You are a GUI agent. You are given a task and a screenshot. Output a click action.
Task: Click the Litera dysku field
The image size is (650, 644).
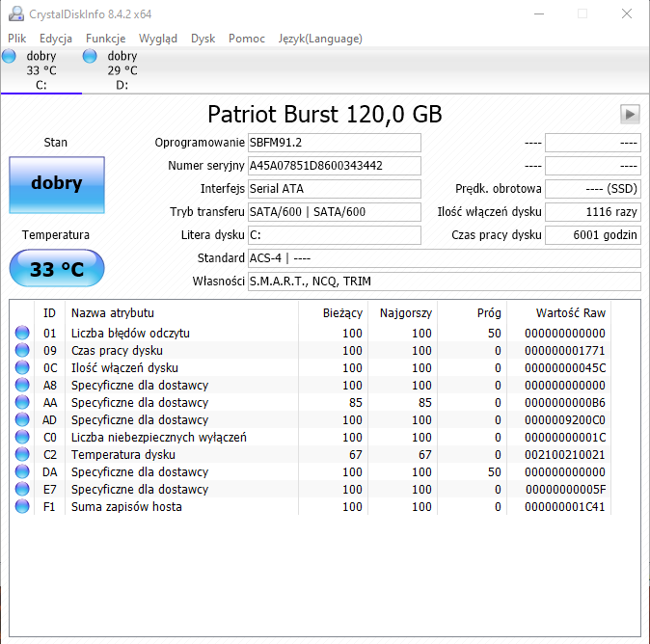click(x=334, y=235)
